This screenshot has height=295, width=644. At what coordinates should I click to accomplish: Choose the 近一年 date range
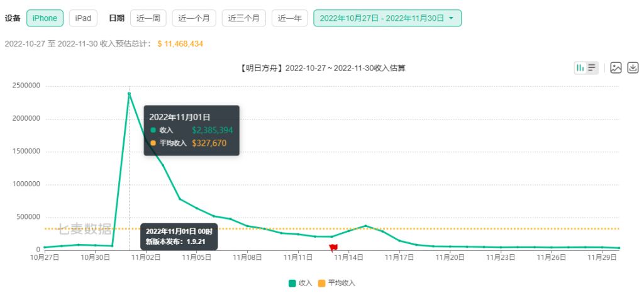tap(290, 18)
